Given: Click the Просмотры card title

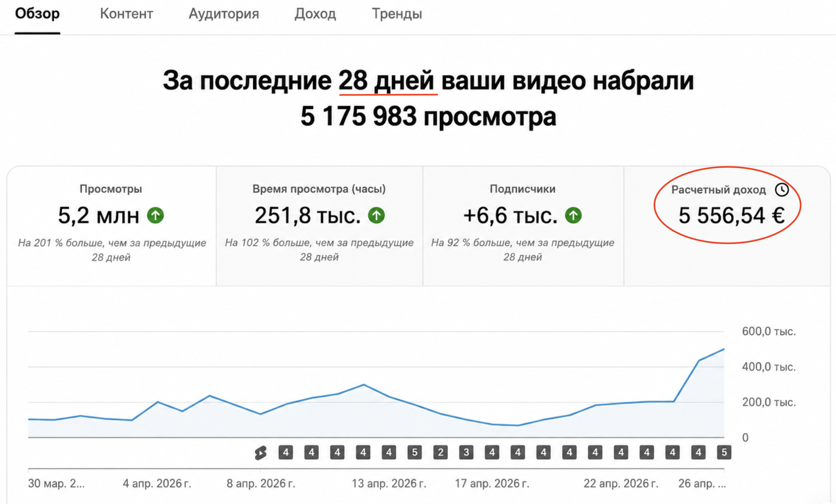Looking at the screenshot, I should point(111,189).
